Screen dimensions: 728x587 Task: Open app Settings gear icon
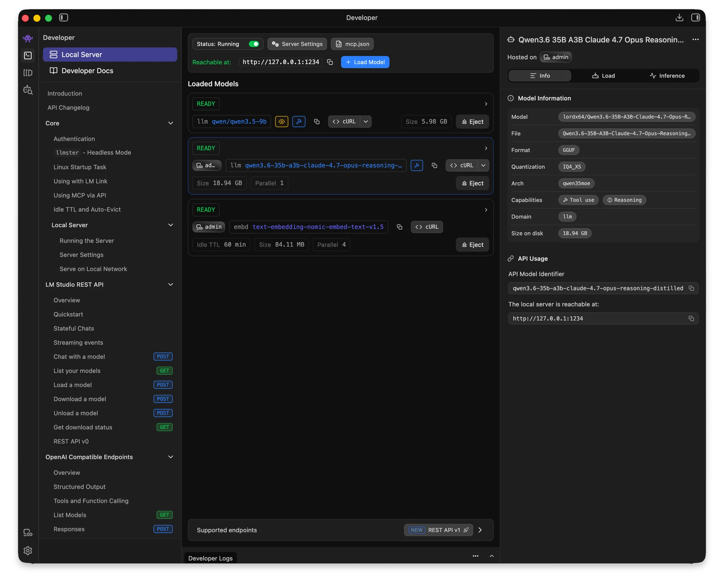tap(28, 551)
